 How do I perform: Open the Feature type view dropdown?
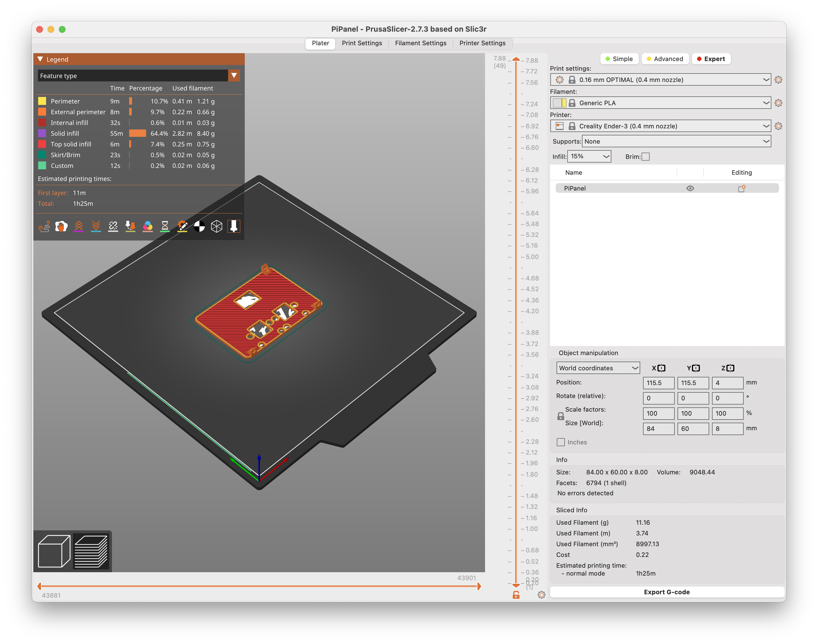click(x=234, y=75)
